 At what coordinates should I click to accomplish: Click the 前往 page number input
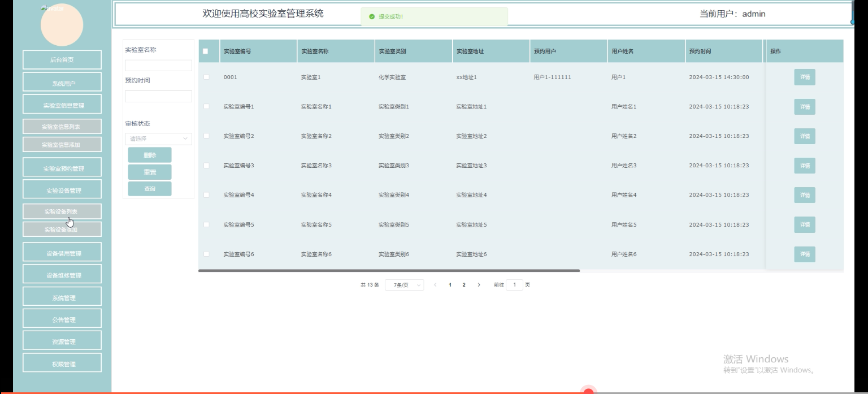coord(514,285)
